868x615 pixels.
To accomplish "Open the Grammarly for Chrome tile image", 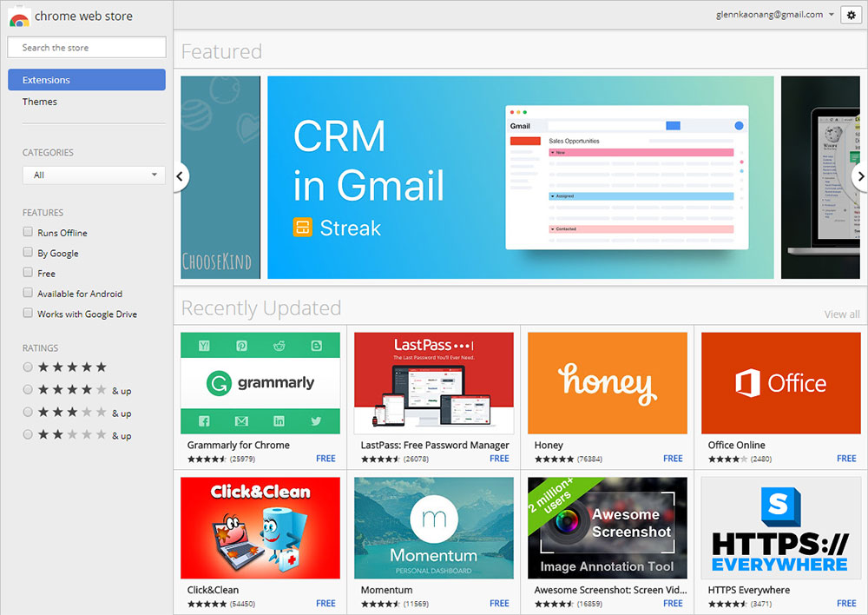I will tap(260, 383).
